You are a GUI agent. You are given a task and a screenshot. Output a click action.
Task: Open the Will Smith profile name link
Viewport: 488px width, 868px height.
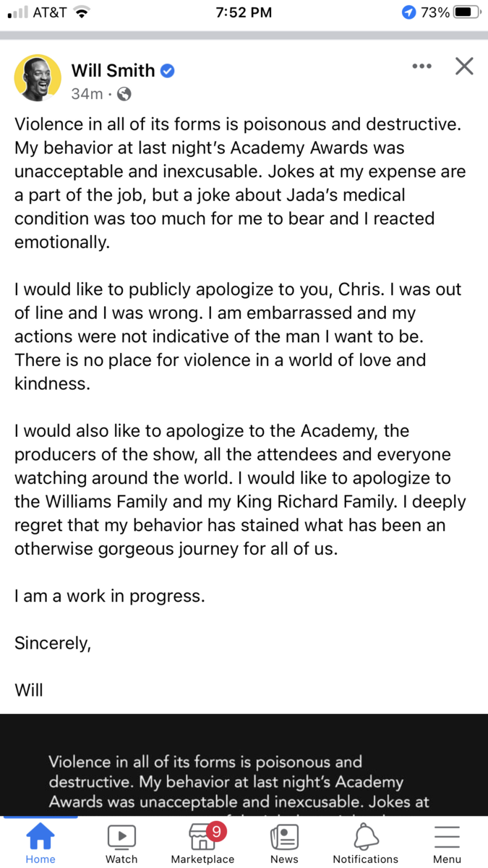pos(113,71)
